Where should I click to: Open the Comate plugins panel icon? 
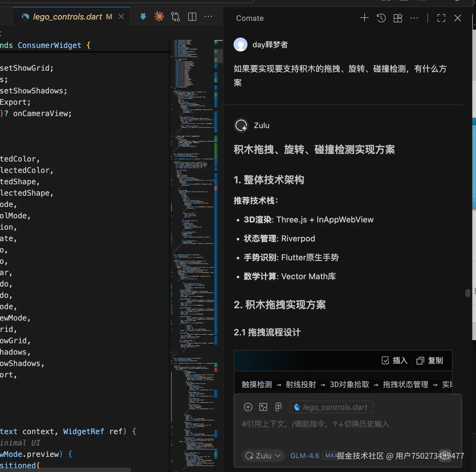397,18
